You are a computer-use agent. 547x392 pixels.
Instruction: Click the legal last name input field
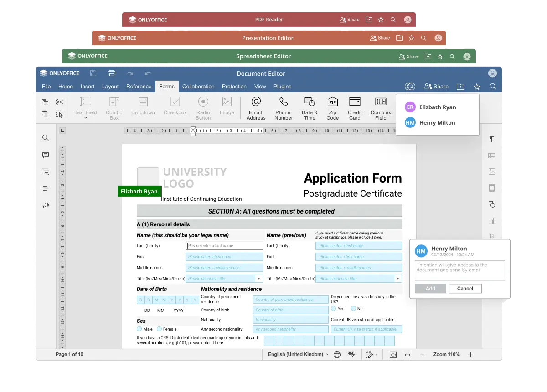tap(224, 246)
